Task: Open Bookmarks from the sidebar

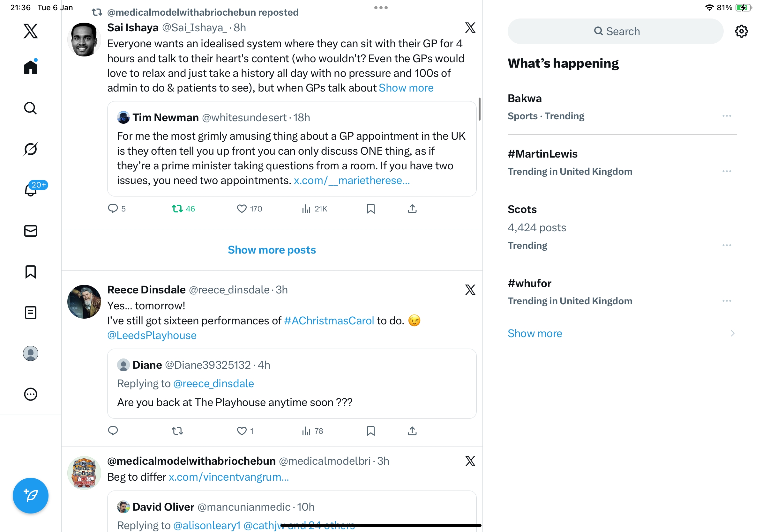Action: pos(31,272)
